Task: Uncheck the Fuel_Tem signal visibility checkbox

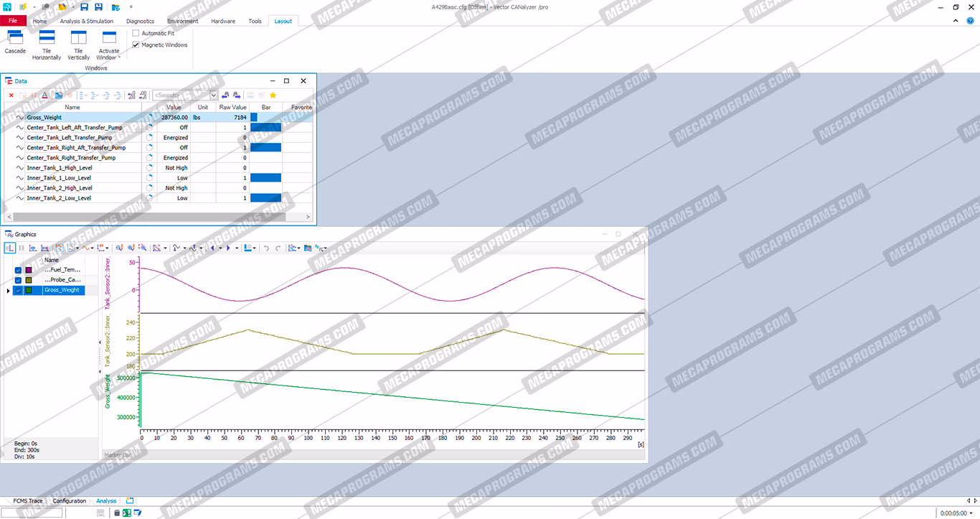Action: click(18, 270)
